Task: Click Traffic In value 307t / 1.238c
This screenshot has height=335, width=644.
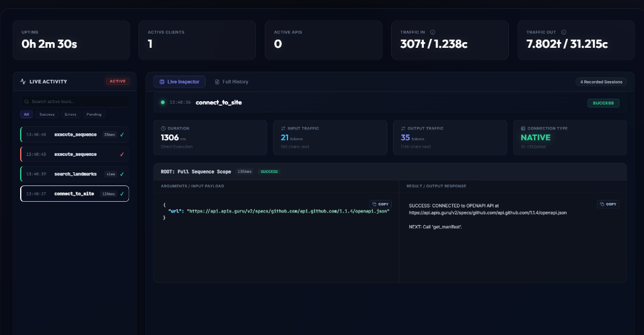Action: tap(434, 44)
